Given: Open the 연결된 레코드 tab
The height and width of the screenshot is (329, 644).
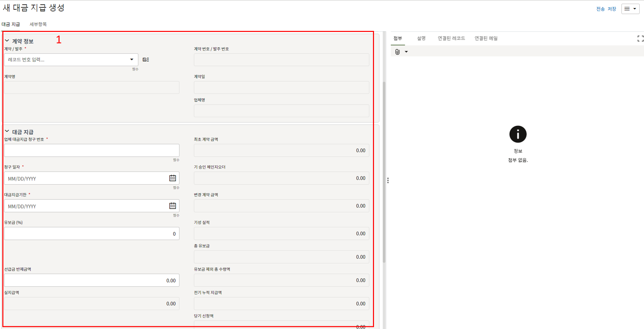Looking at the screenshot, I should [x=451, y=38].
